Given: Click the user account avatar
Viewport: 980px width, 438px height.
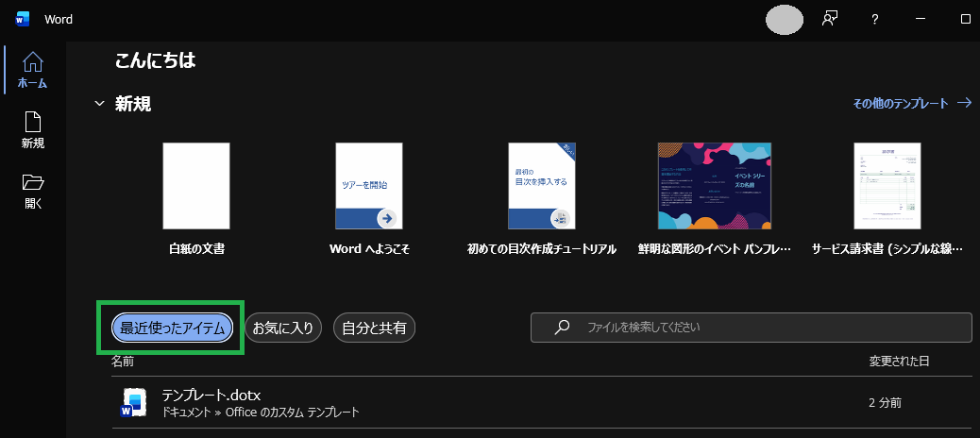Looking at the screenshot, I should point(785,20).
